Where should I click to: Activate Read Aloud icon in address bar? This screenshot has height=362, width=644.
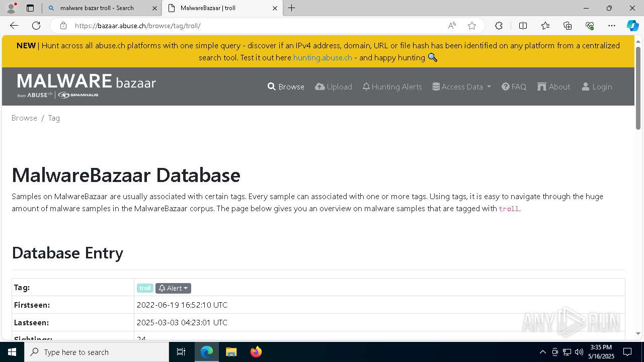[x=452, y=26]
